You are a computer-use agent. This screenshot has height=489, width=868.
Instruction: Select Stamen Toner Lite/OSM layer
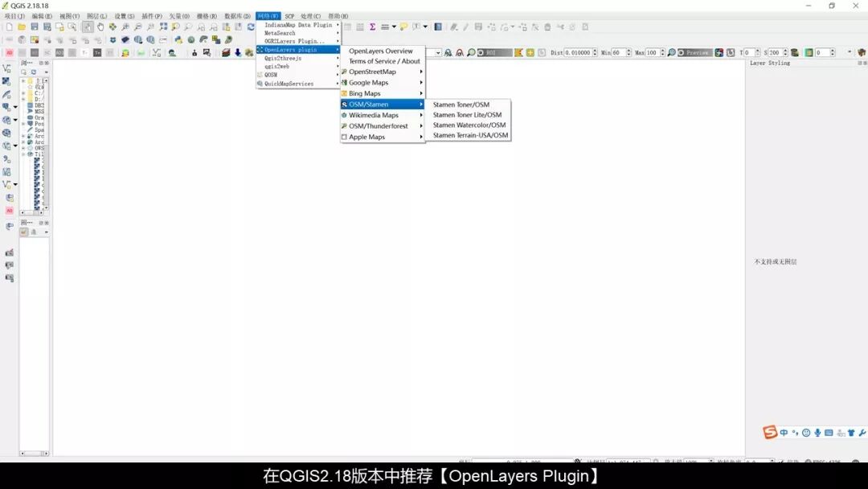469,115
